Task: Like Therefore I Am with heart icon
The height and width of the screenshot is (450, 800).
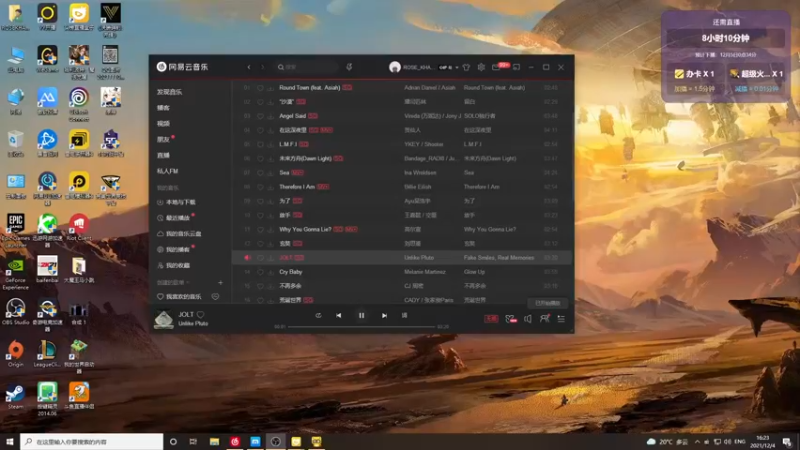Action: (260, 187)
